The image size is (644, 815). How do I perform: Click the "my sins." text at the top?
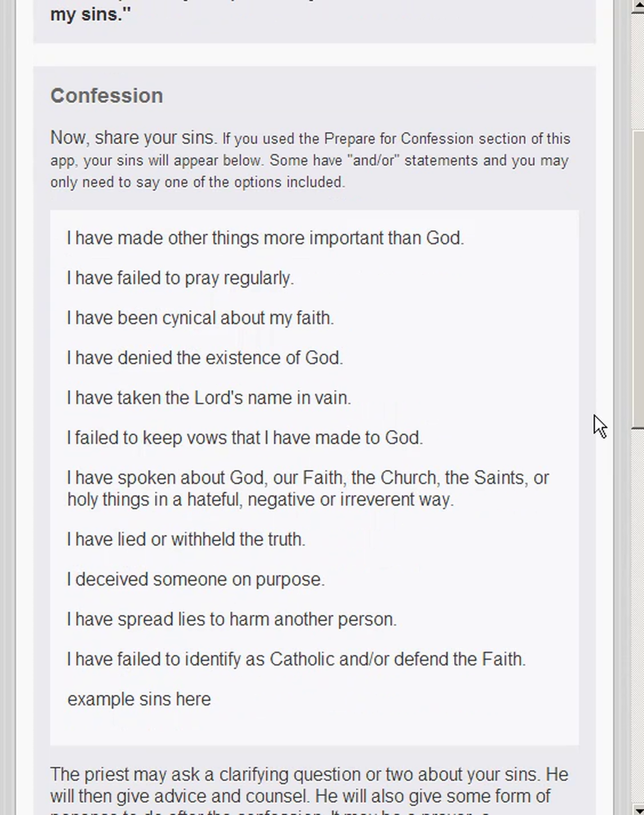tap(89, 14)
